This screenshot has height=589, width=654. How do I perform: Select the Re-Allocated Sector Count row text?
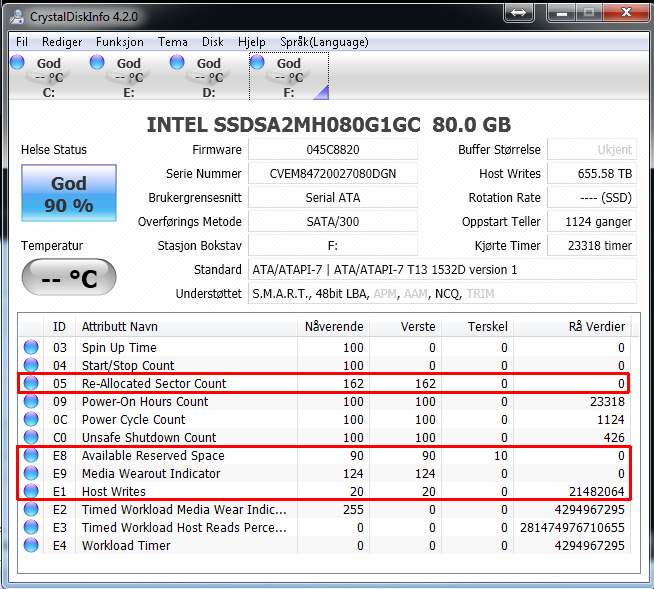coord(153,383)
